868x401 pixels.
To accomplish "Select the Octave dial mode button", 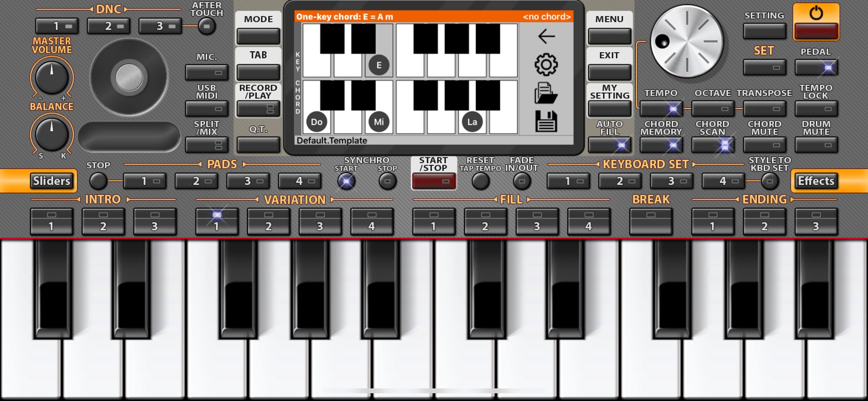I will point(713,108).
